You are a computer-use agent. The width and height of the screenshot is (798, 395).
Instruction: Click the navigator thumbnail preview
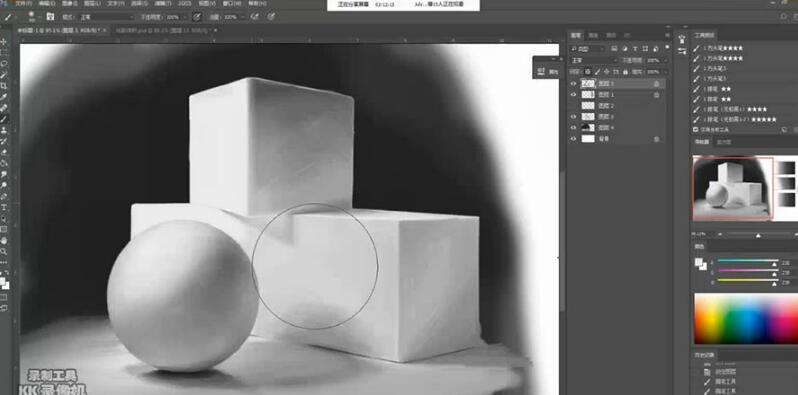click(733, 188)
